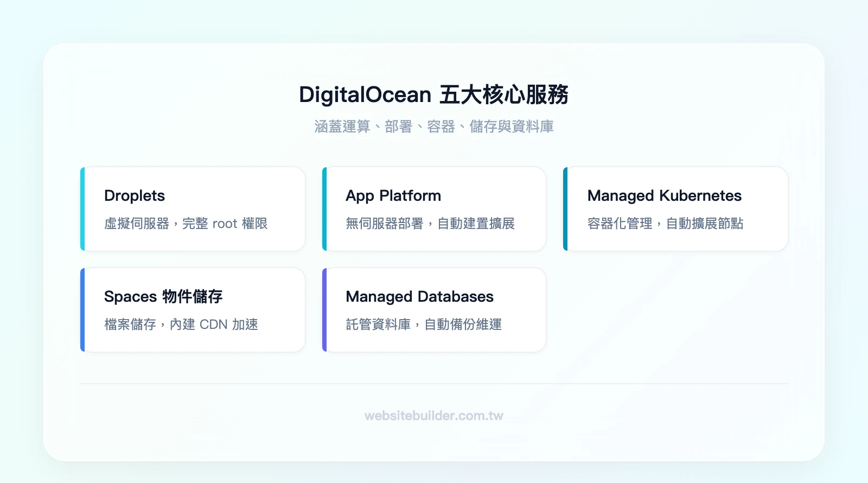Click the text '容器化管理，自動擴展節點'
The height and width of the screenshot is (483, 868).
666,224
